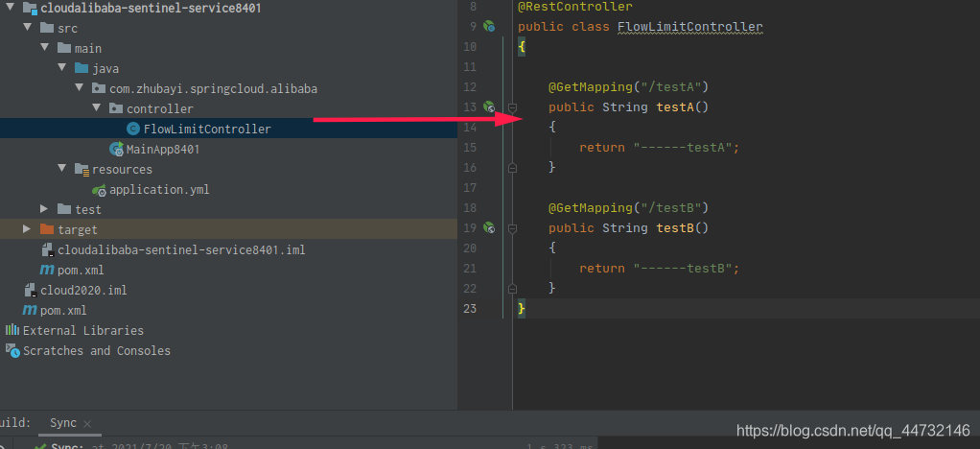
Task: Expand the test folder arrow
Action: [44, 208]
